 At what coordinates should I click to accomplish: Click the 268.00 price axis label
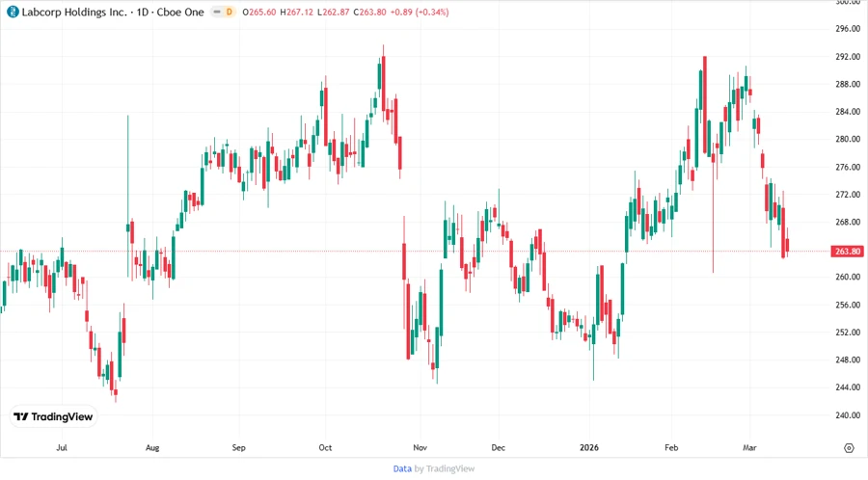(x=848, y=223)
